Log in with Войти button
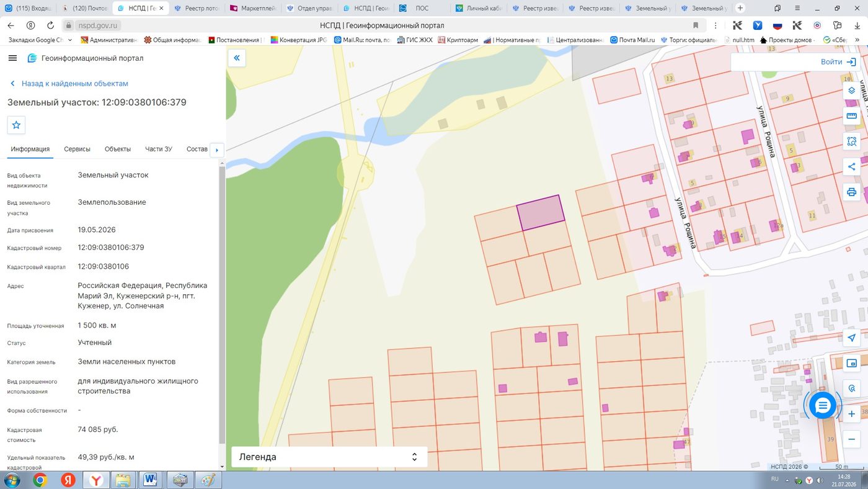 838,62
